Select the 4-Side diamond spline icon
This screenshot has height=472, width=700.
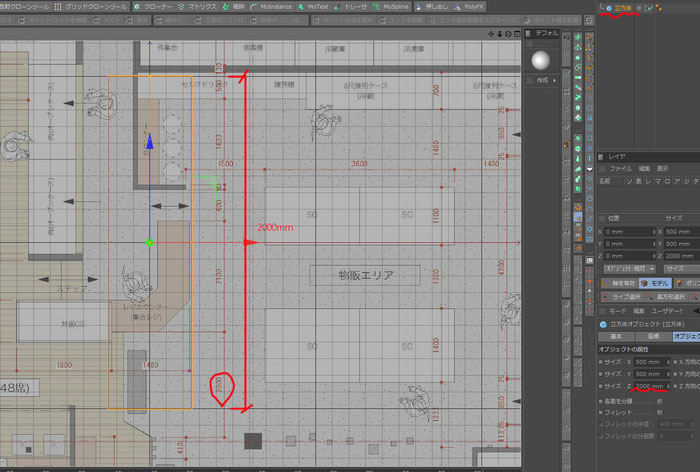point(590,179)
